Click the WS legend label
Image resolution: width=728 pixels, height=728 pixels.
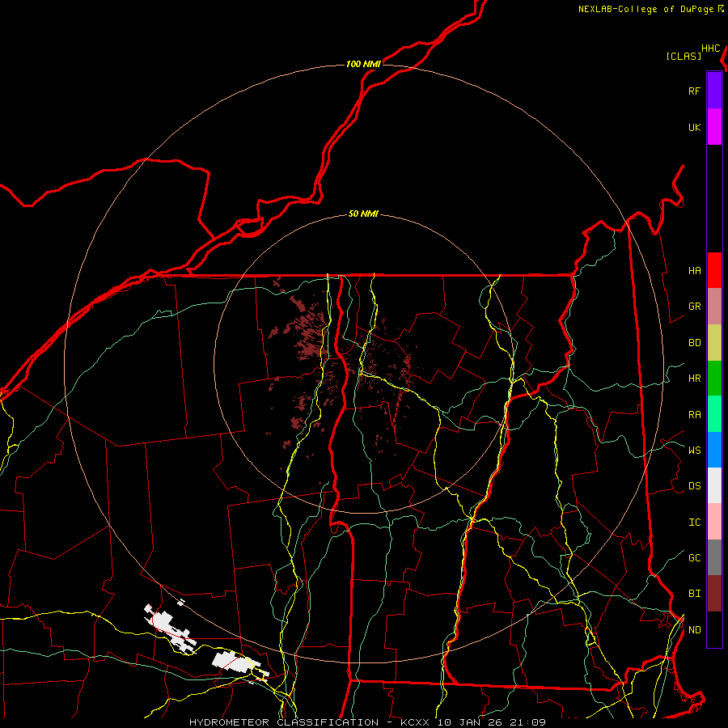[694, 450]
